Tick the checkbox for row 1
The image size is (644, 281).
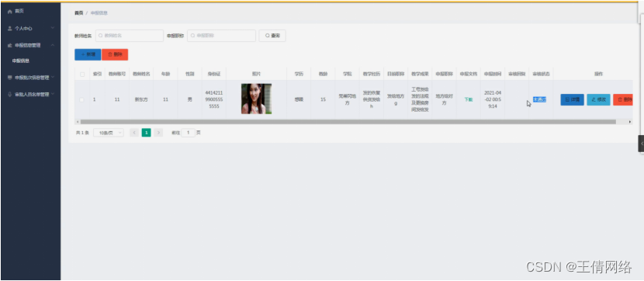[82, 100]
